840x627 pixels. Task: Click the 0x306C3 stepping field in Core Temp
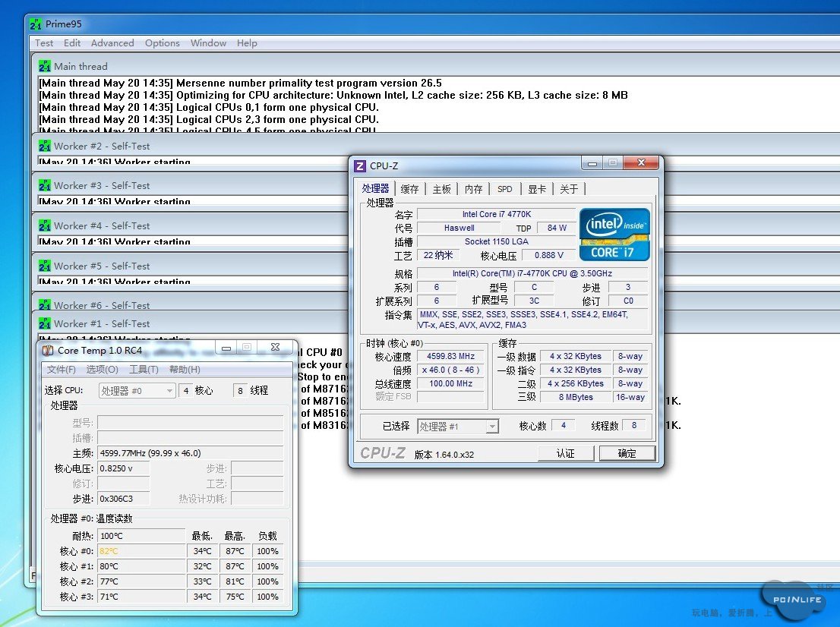click(123, 499)
